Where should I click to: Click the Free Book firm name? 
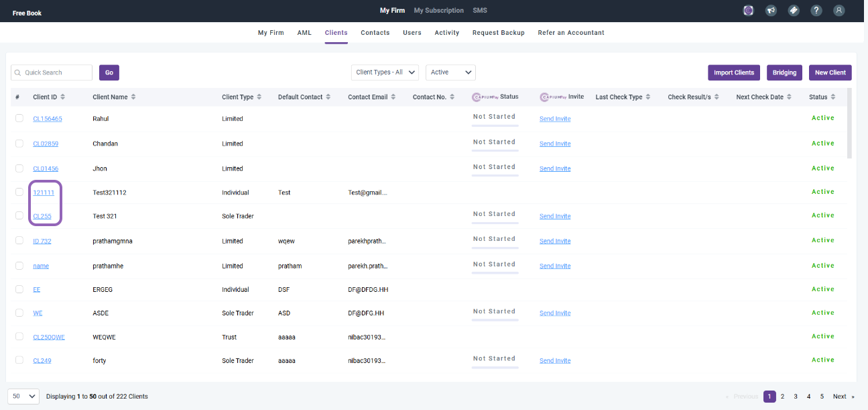(x=27, y=13)
